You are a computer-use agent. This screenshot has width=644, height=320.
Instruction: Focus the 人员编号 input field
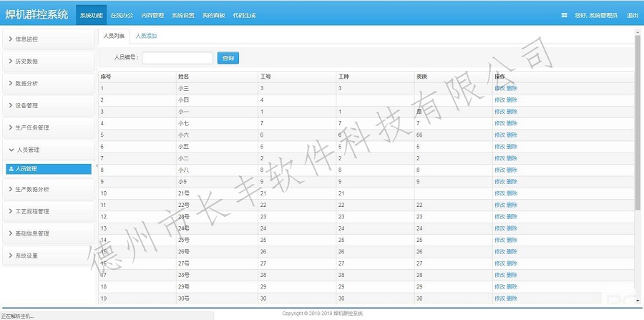tap(177, 58)
